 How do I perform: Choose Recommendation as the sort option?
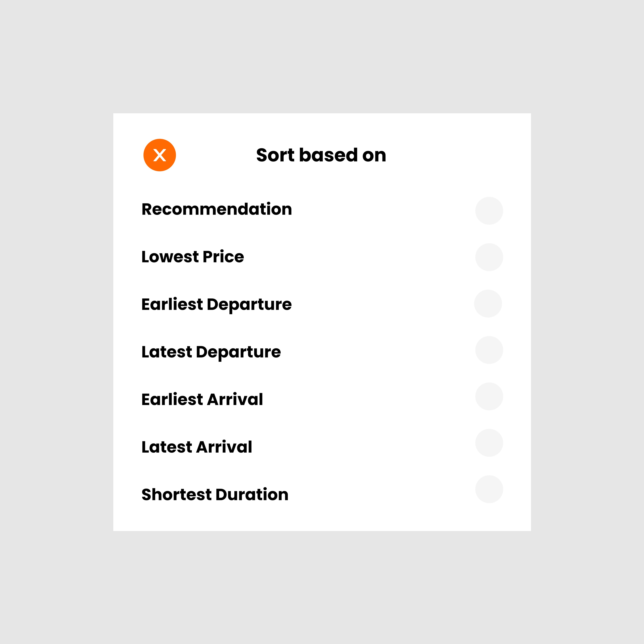(216, 209)
